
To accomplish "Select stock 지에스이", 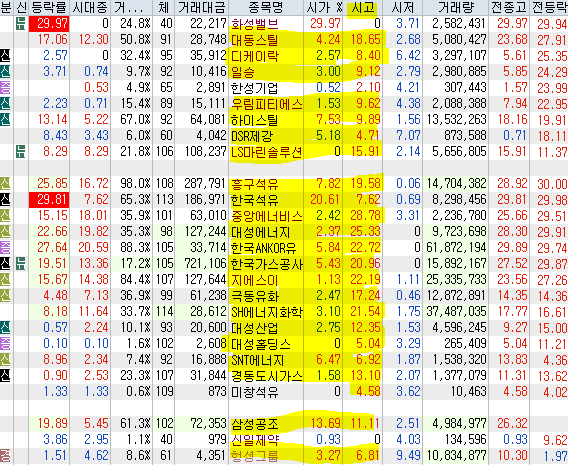I will coord(255,279).
